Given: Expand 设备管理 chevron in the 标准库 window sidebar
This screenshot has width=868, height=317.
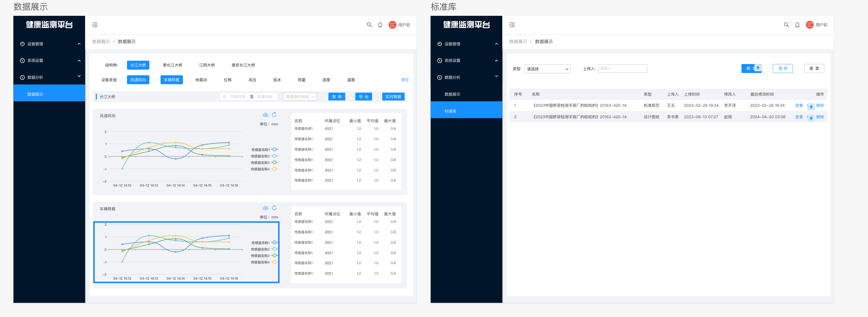Looking at the screenshot, I should tap(496, 44).
